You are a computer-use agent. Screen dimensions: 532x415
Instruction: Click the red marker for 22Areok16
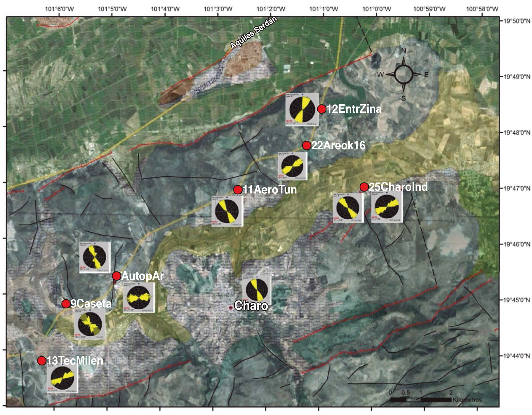pyautogui.click(x=307, y=145)
